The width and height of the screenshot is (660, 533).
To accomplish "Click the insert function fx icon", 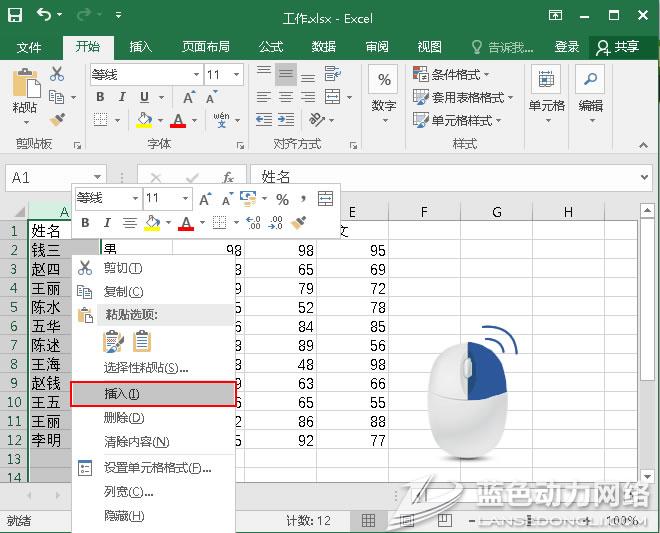I will [x=228, y=177].
